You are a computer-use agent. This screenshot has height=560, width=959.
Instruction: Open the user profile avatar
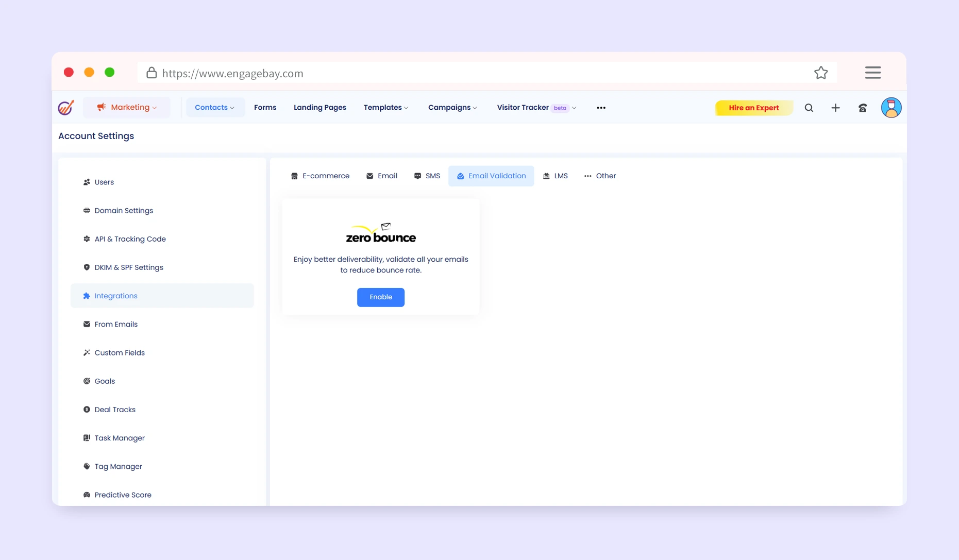pyautogui.click(x=890, y=108)
